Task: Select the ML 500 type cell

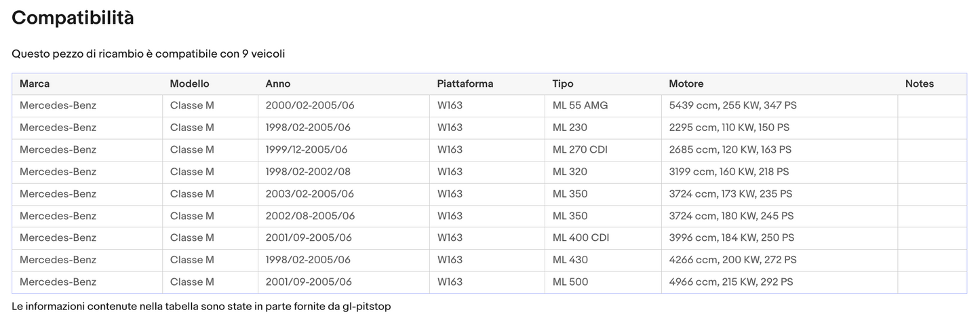Action: click(570, 282)
